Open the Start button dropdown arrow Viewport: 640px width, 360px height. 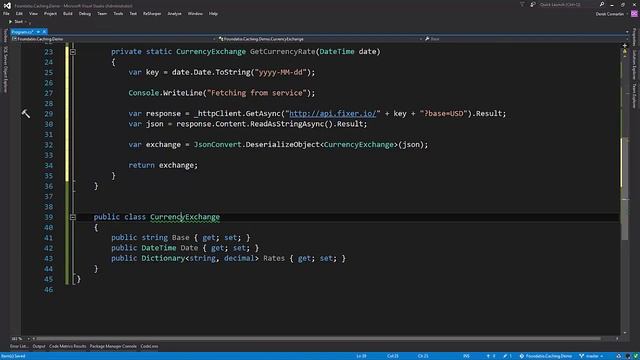pyautogui.click(x=26, y=22)
